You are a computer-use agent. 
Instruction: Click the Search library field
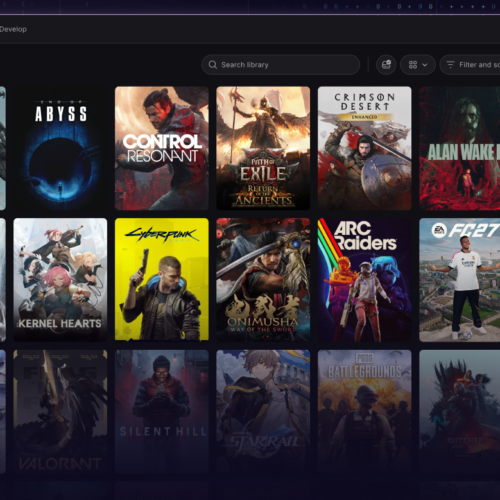[x=280, y=65]
